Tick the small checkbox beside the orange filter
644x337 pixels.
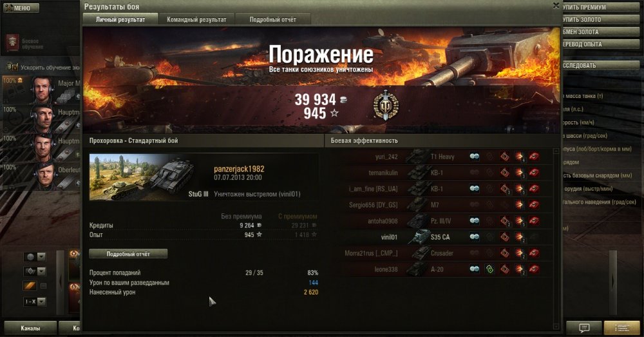(44, 286)
